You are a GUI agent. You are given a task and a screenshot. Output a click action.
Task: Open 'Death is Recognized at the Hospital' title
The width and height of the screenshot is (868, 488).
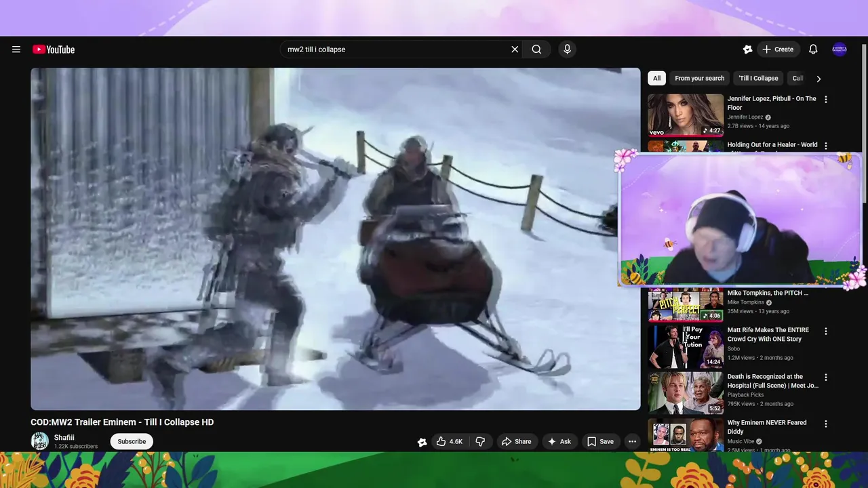click(x=773, y=381)
